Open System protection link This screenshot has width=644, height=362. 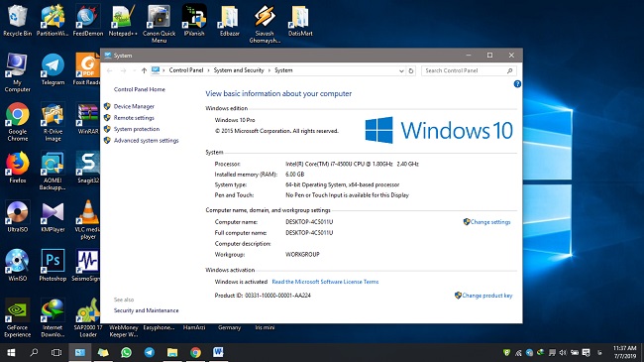tap(137, 129)
